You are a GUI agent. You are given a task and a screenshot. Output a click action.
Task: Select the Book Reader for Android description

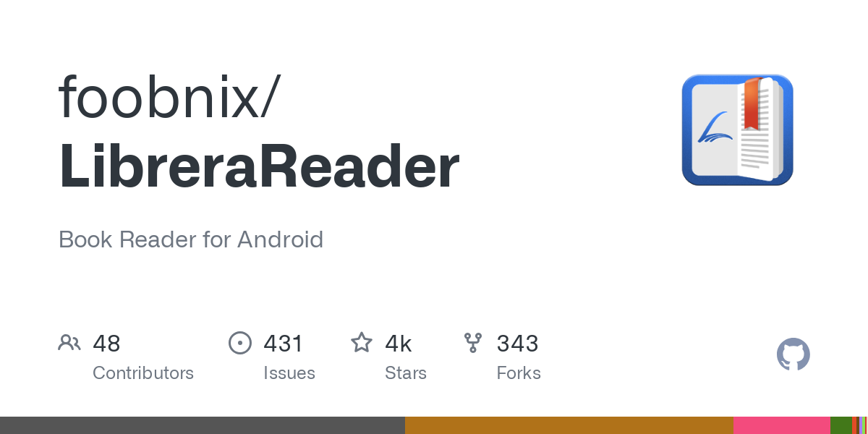pyautogui.click(x=191, y=239)
